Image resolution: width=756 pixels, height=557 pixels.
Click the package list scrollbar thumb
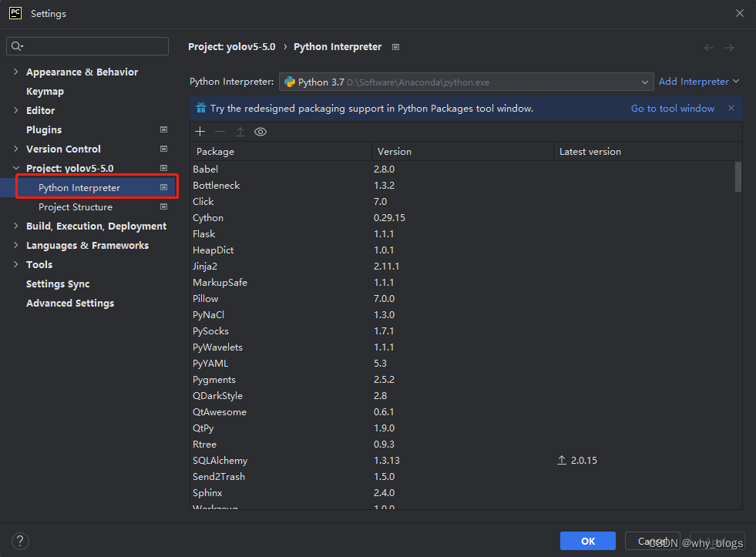(x=738, y=177)
